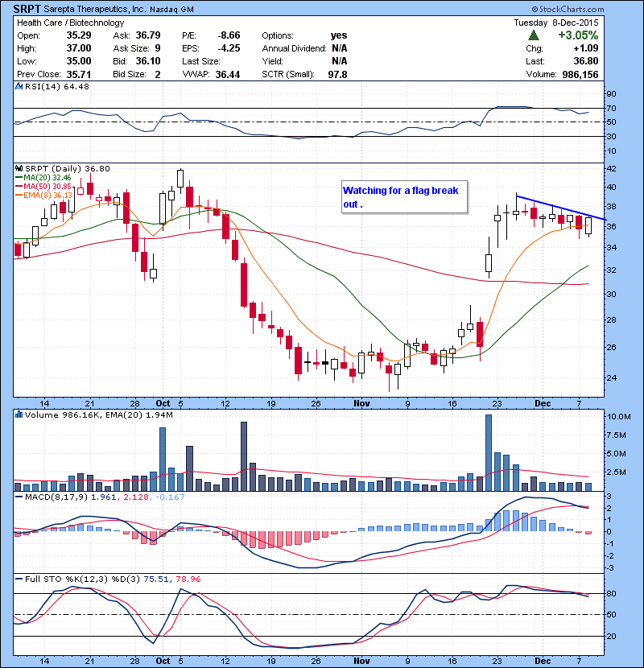Click the dark blue MACD legend line marker
The image size is (644, 668).
point(19,497)
